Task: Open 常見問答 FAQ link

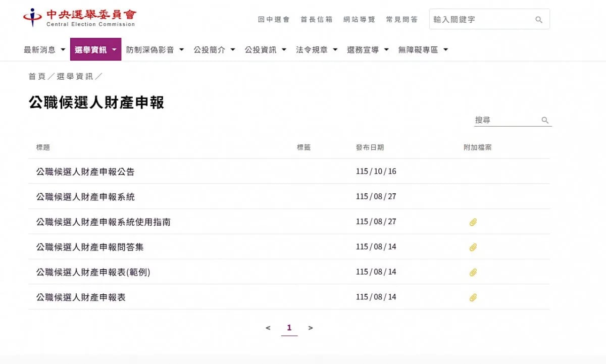Action: pyautogui.click(x=402, y=20)
